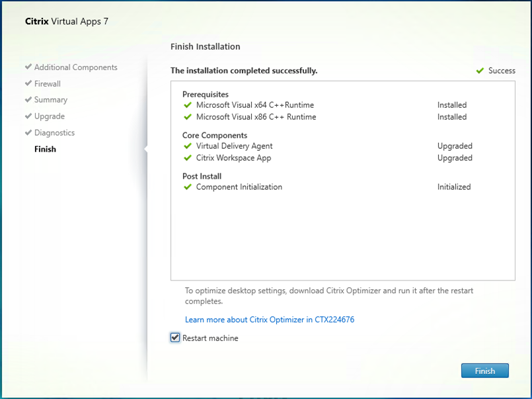Click green check for x86 C++ Runtime
Viewport: 532px width, 399px height.
[x=188, y=117]
